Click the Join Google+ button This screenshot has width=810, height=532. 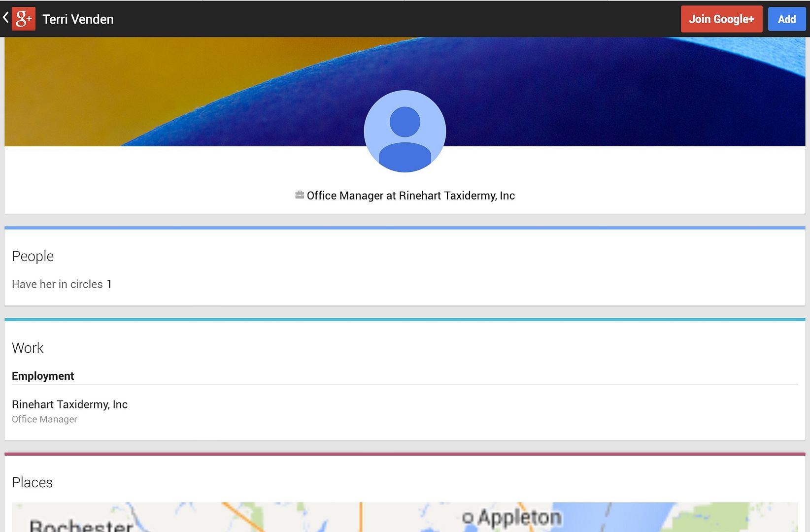[721, 19]
